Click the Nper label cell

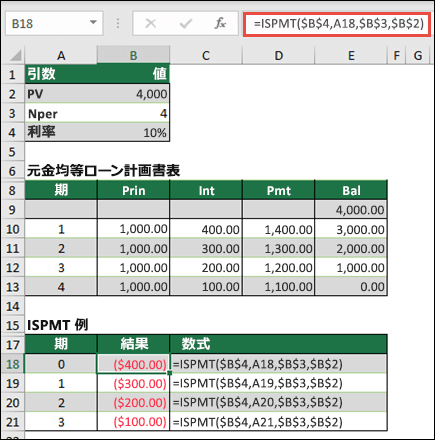click(61, 113)
